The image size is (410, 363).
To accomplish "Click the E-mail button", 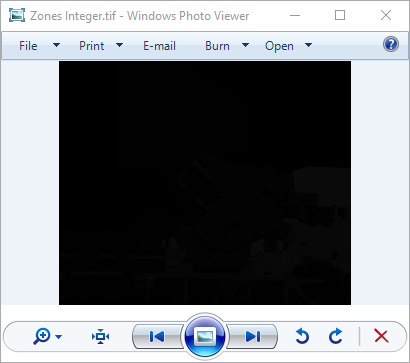I will [159, 46].
